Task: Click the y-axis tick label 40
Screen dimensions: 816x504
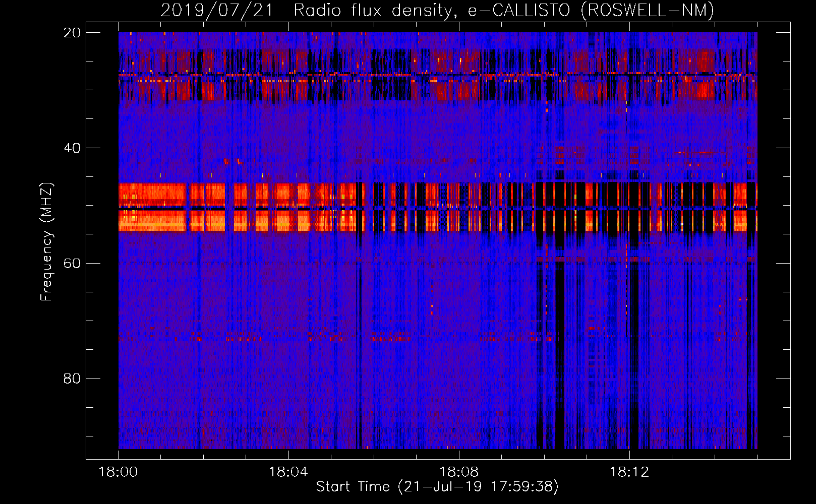Action: click(72, 148)
